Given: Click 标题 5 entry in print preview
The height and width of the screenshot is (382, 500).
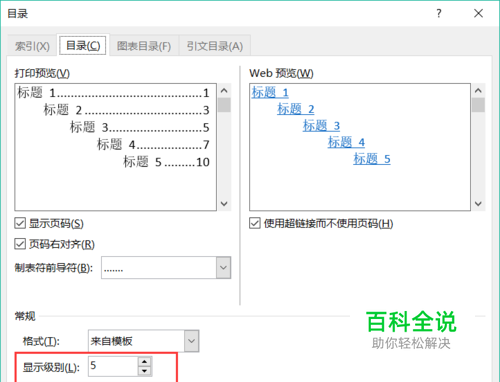Looking at the screenshot, I should (x=166, y=162).
